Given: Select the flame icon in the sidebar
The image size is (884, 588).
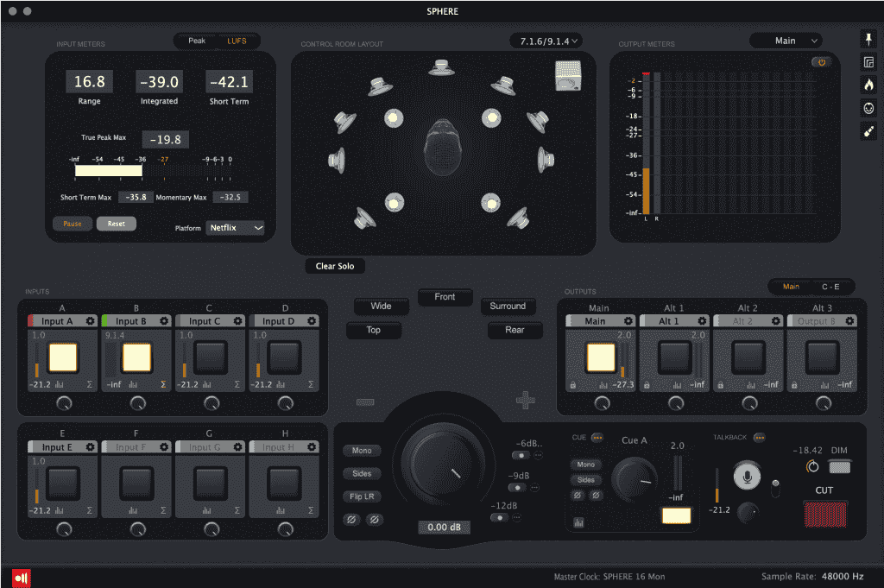Looking at the screenshot, I should pyautogui.click(x=869, y=84).
